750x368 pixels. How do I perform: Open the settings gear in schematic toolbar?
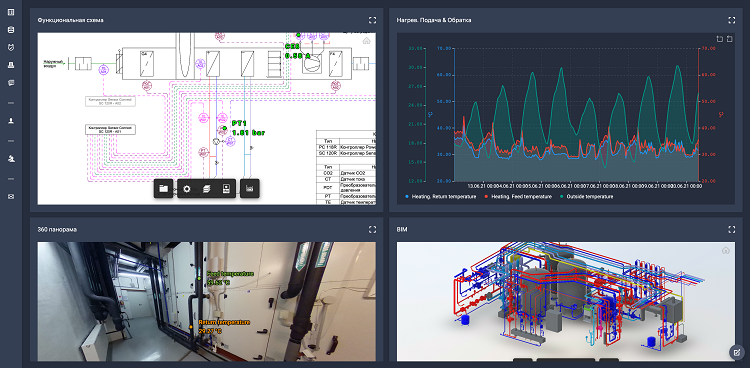187,189
